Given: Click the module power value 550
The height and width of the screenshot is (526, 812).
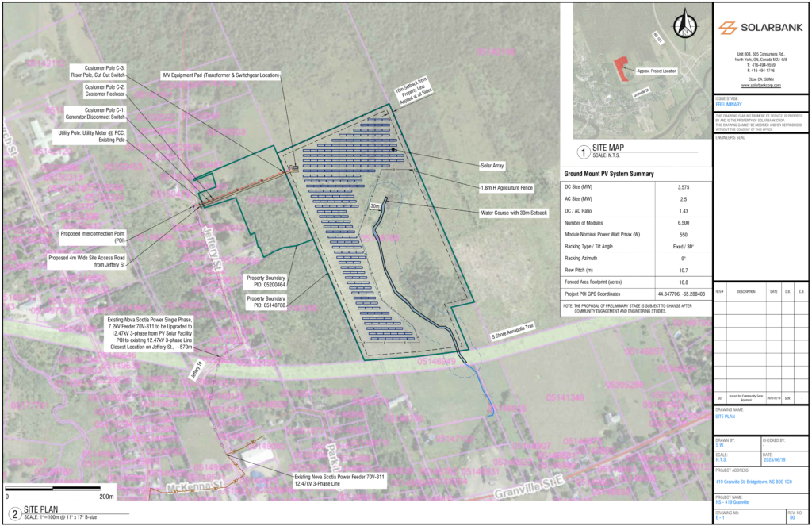Looking at the screenshot, I should pos(683,235).
